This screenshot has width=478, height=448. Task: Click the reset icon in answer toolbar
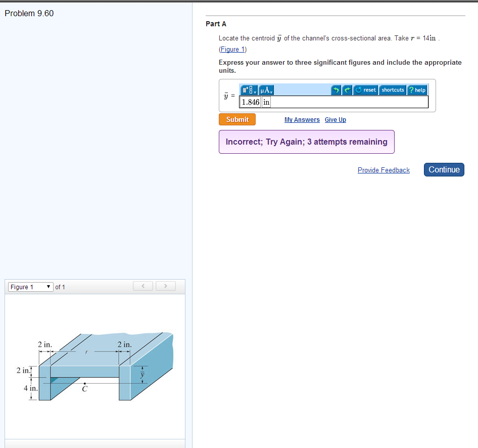[365, 90]
